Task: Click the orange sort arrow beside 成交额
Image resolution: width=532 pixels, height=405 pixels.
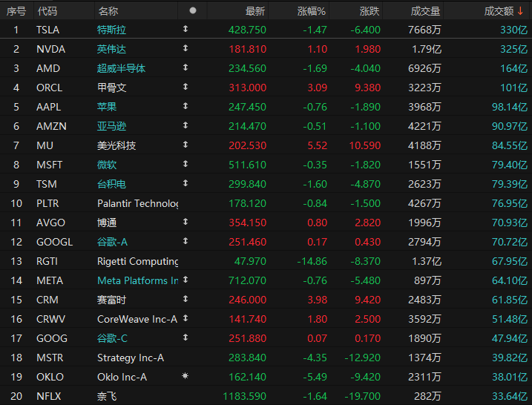Action: [x=520, y=11]
